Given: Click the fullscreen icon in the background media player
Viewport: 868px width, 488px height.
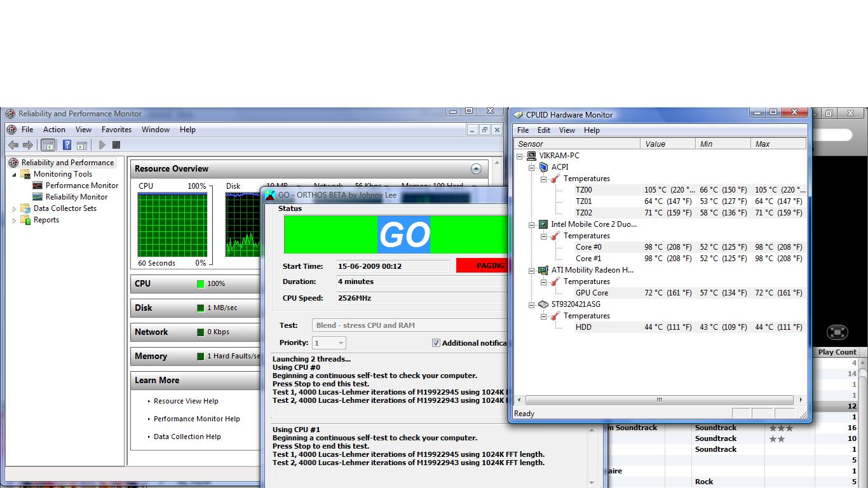Looking at the screenshot, I should [x=837, y=332].
